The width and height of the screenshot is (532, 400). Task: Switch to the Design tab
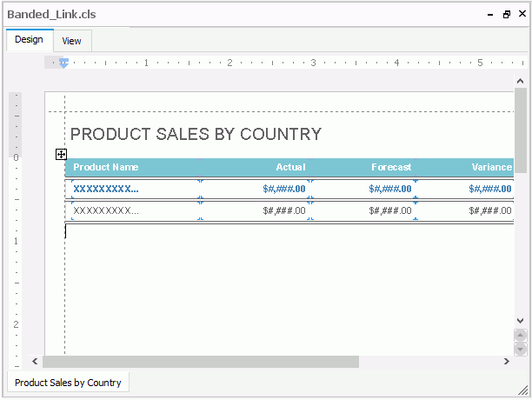(x=29, y=40)
